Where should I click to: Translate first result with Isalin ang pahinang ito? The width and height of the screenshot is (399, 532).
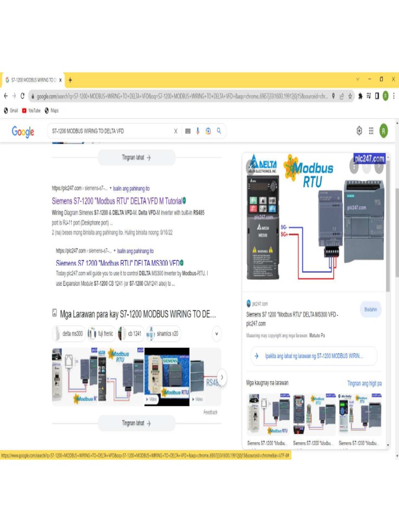131,188
